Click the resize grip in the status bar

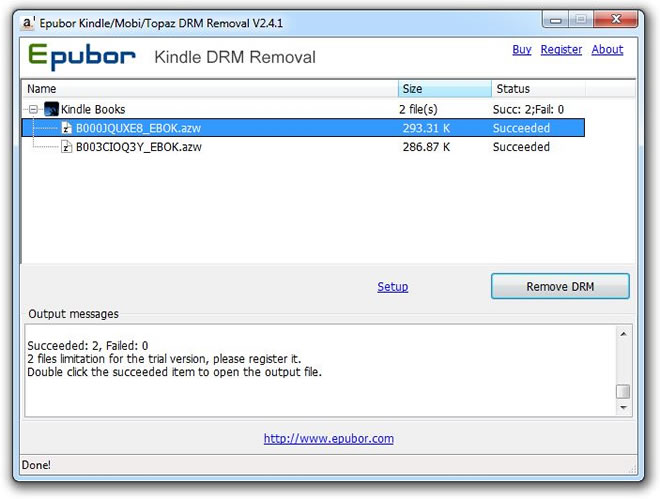click(x=632, y=470)
